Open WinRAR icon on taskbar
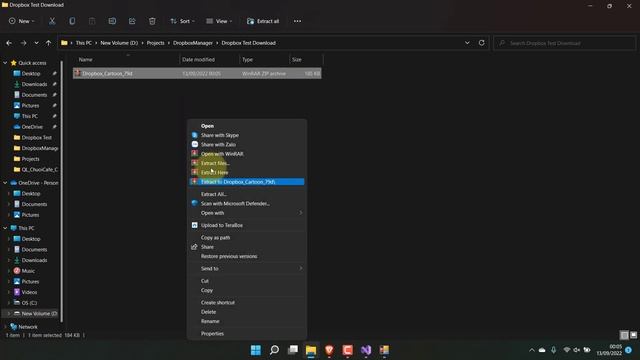 tap(384, 350)
